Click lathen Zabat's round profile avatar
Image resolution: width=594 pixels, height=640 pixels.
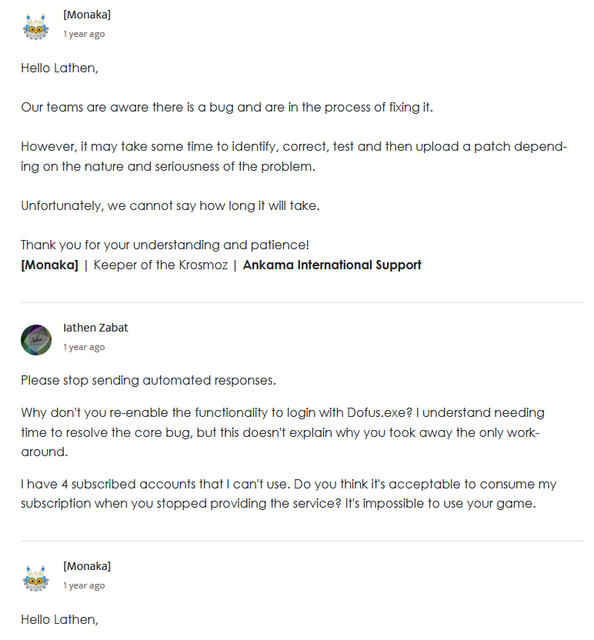(x=36, y=340)
